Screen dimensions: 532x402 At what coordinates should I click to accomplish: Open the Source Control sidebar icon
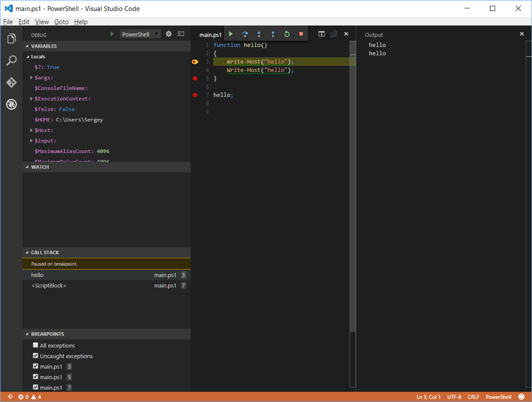pyautogui.click(x=11, y=83)
